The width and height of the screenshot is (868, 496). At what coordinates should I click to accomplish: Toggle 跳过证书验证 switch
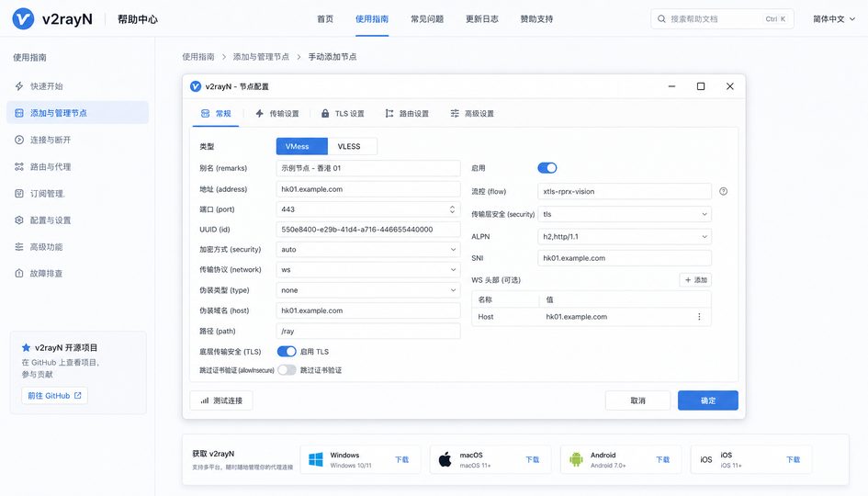click(287, 370)
